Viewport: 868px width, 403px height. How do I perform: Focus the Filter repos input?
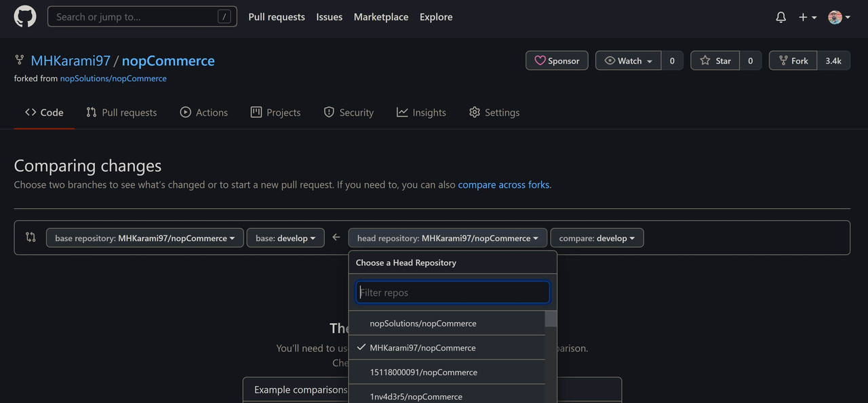[x=452, y=292]
